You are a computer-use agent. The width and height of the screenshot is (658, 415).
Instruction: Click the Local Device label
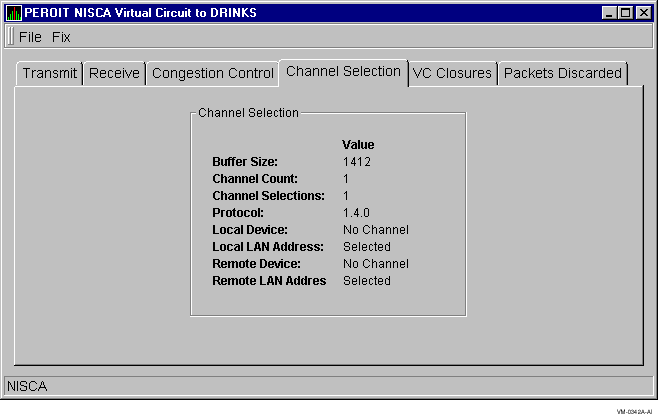click(x=250, y=230)
